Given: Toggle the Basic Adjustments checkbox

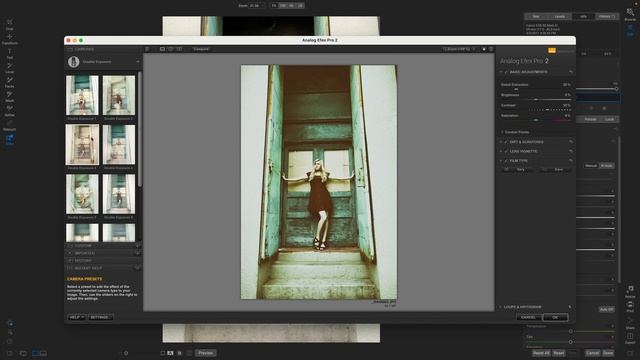Looking at the screenshot, I should tap(506, 72).
